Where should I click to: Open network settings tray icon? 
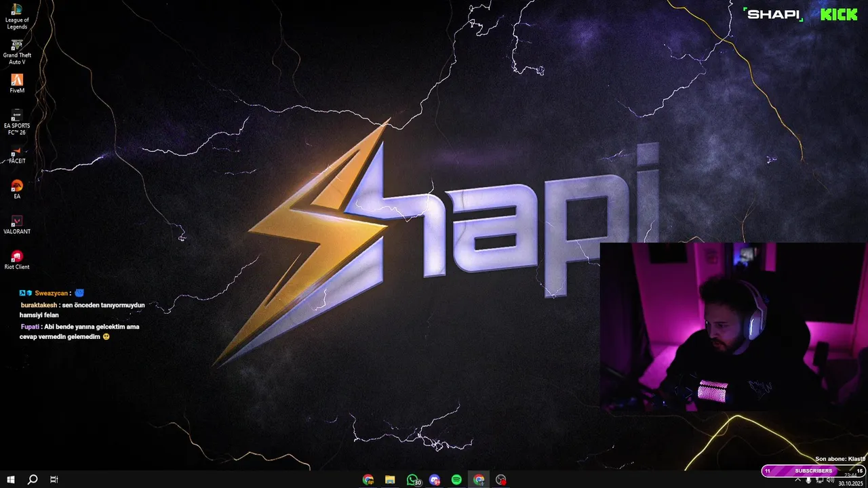(x=820, y=480)
